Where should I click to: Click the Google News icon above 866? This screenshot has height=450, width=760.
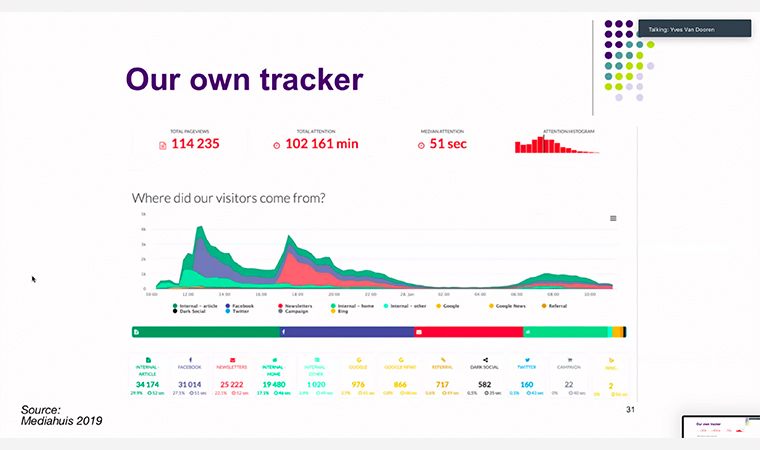(x=401, y=360)
